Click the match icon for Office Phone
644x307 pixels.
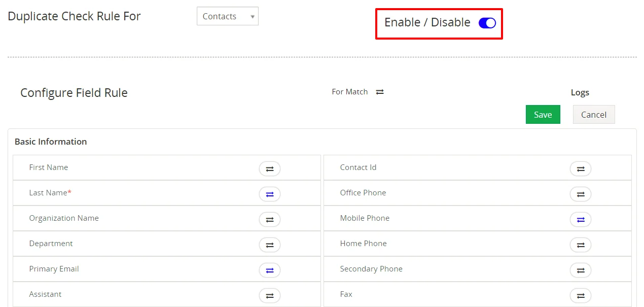580,194
